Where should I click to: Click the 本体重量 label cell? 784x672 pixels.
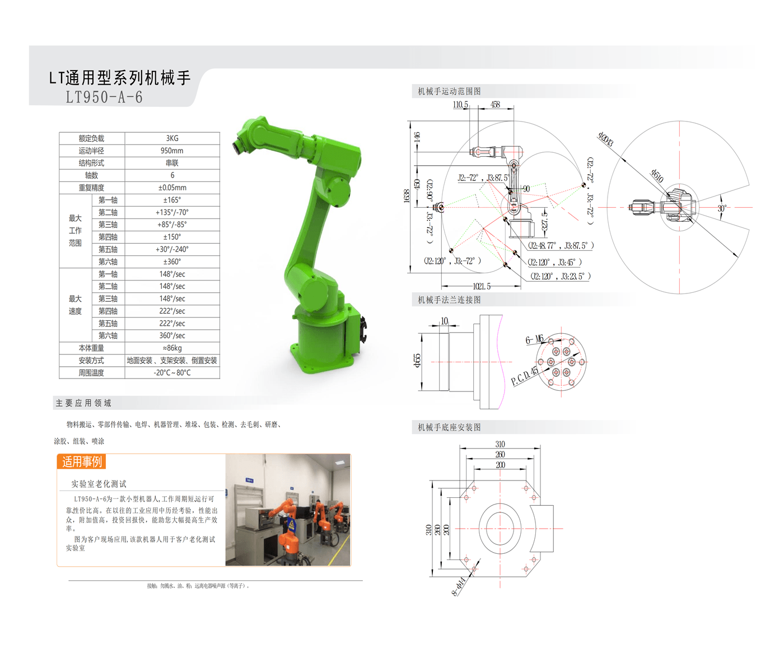click(x=92, y=348)
